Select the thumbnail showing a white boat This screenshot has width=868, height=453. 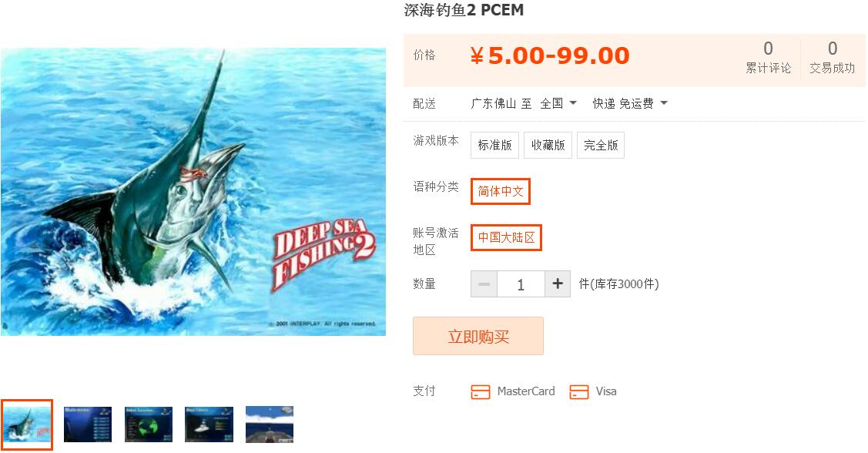(209, 424)
